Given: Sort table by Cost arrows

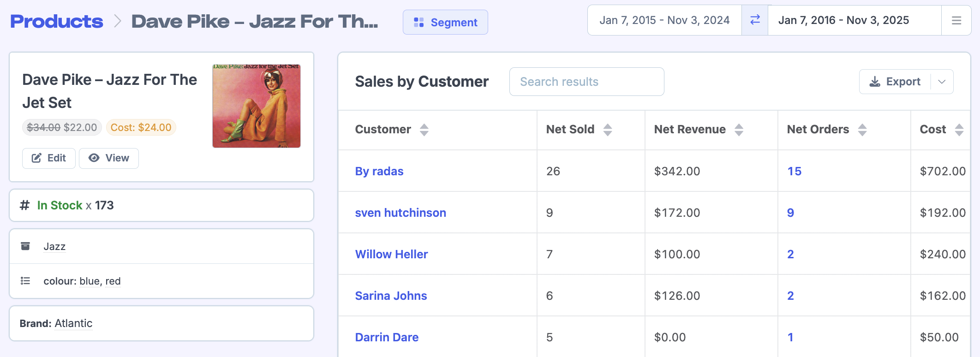Looking at the screenshot, I should pos(959,130).
